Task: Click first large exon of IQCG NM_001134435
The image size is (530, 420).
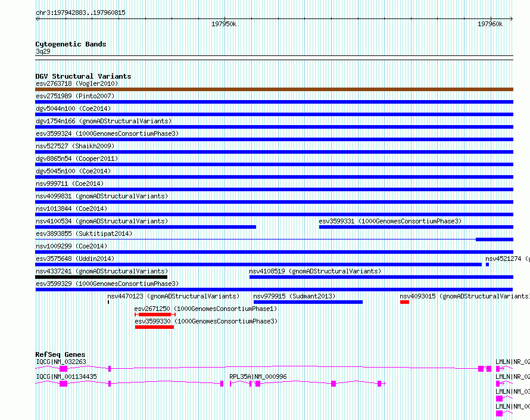Action: [x=63, y=384]
